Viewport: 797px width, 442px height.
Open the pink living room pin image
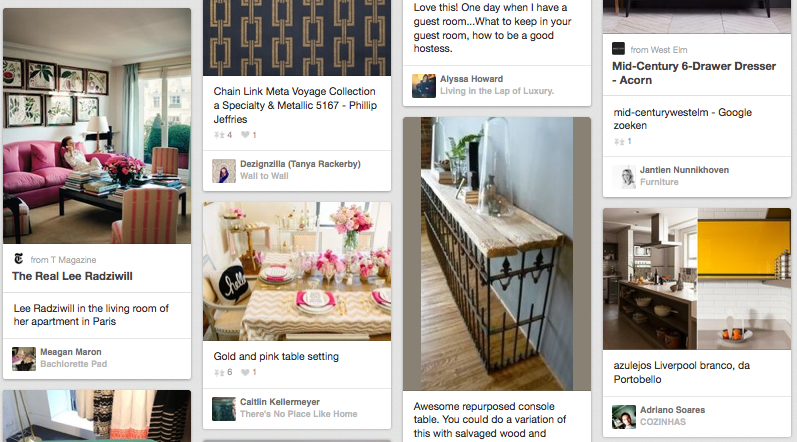coord(97,126)
